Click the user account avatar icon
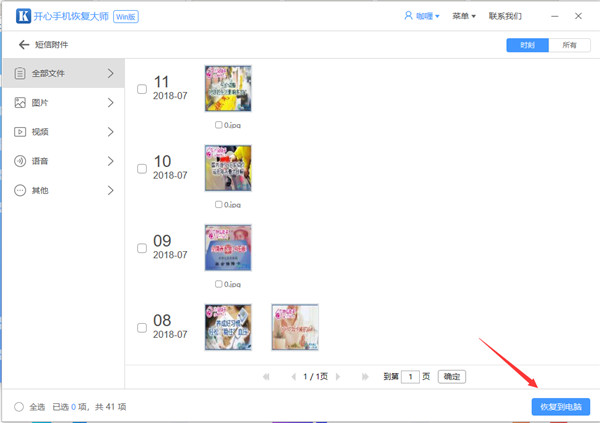This screenshot has height=423, width=600. pos(408,17)
